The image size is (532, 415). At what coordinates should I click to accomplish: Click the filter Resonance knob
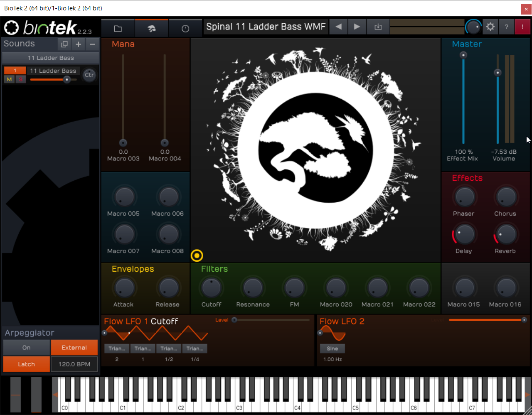(x=253, y=287)
